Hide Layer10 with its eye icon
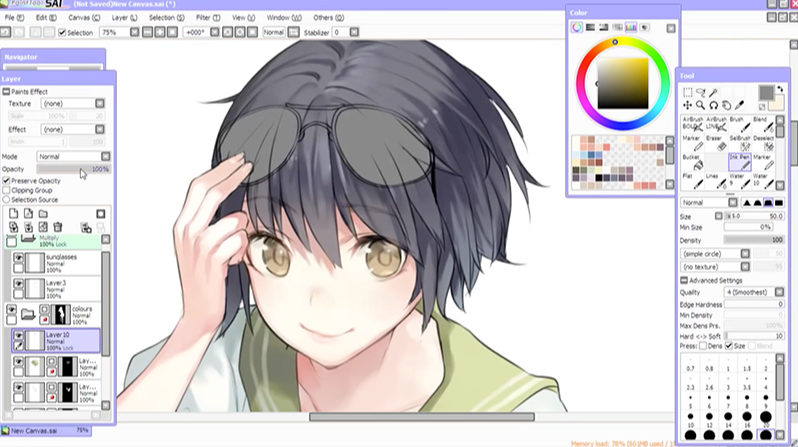This screenshot has height=447, width=798. [x=18, y=335]
